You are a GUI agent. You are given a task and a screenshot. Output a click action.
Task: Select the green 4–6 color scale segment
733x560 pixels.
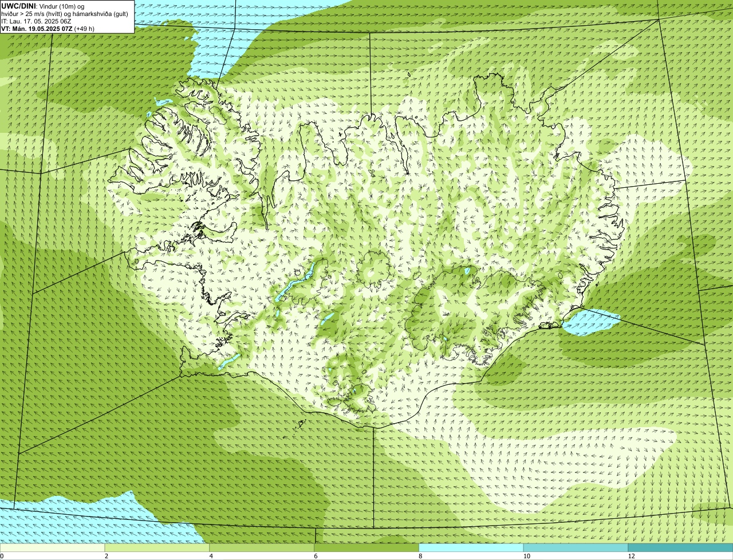(x=262, y=547)
